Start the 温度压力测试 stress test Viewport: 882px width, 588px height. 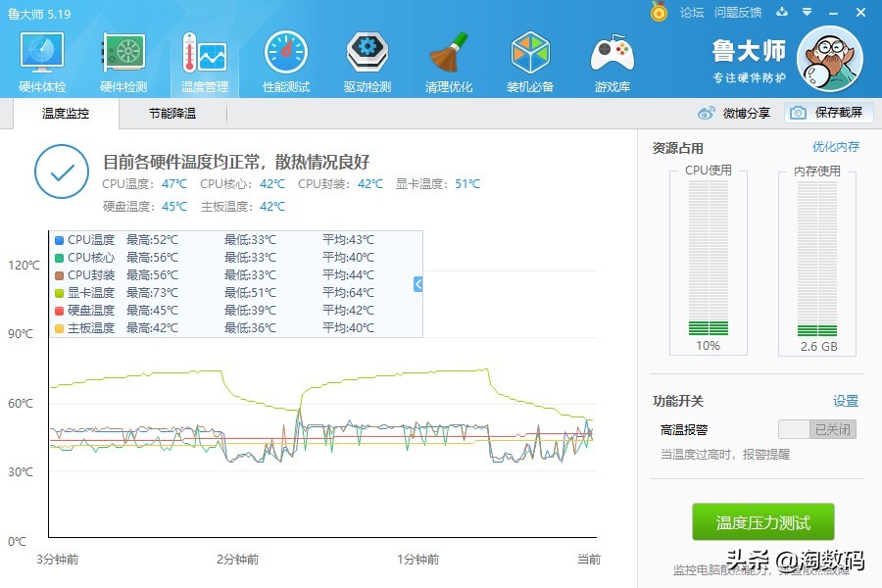[762, 522]
